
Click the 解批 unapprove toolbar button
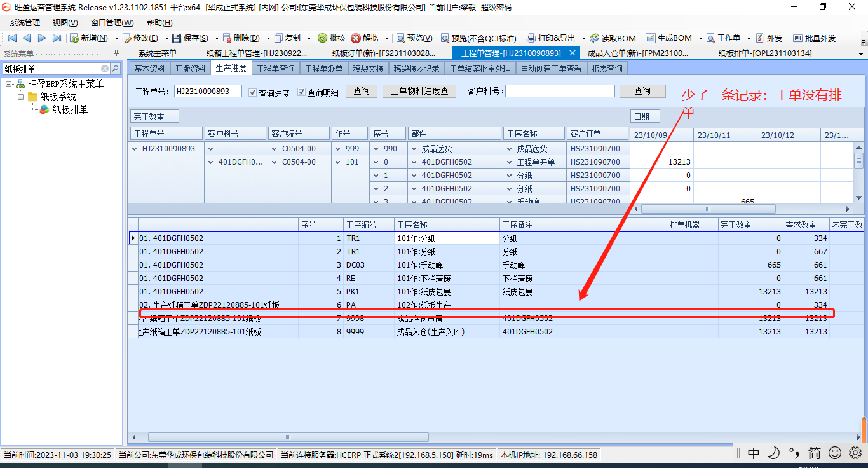tap(365, 38)
